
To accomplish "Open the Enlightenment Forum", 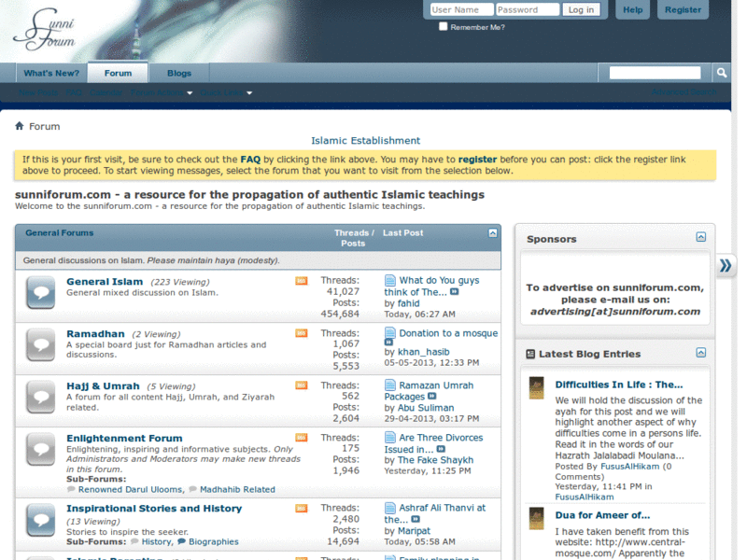I will point(124,438).
